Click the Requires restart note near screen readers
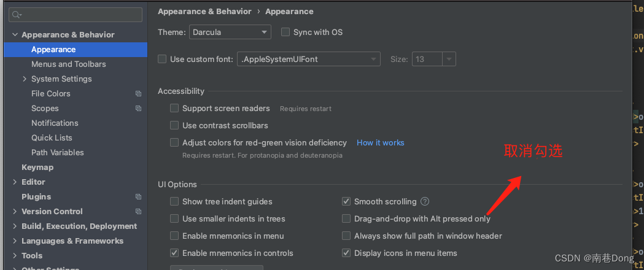The height and width of the screenshot is (270, 644). 306,109
